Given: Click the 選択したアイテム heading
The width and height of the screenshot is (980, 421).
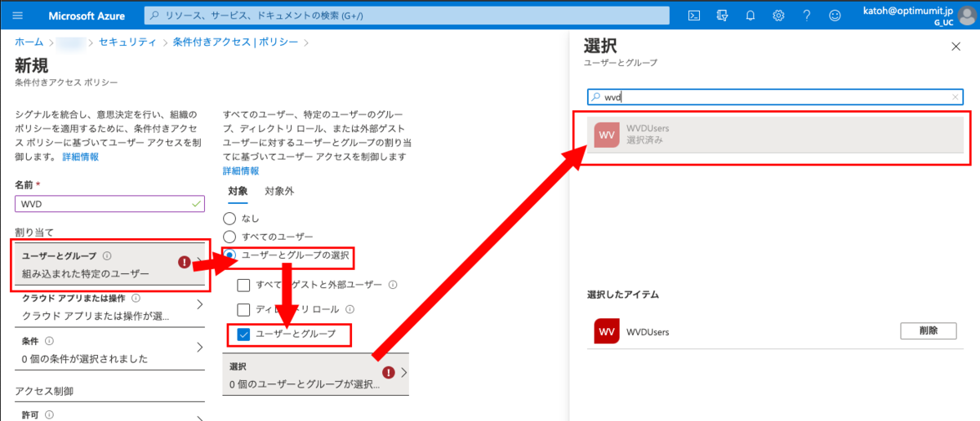Looking at the screenshot, I should pos(623,294).
